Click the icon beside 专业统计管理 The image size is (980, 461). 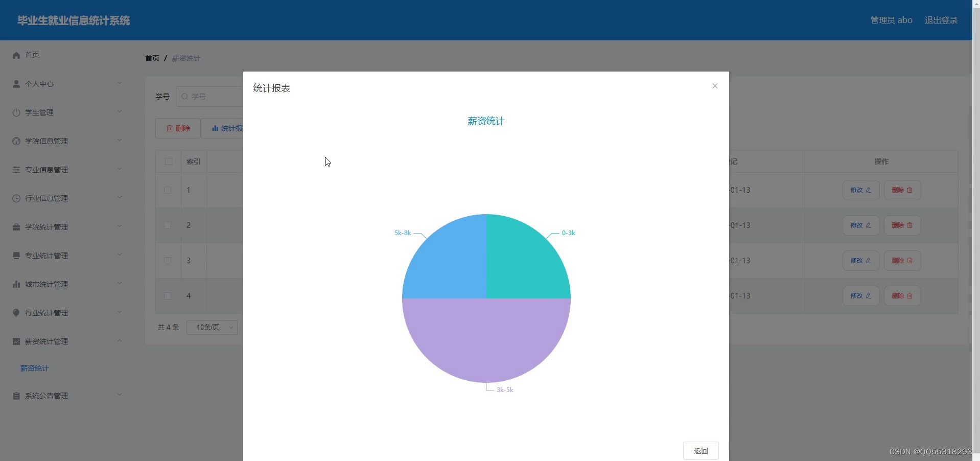(x=16, y=256)
